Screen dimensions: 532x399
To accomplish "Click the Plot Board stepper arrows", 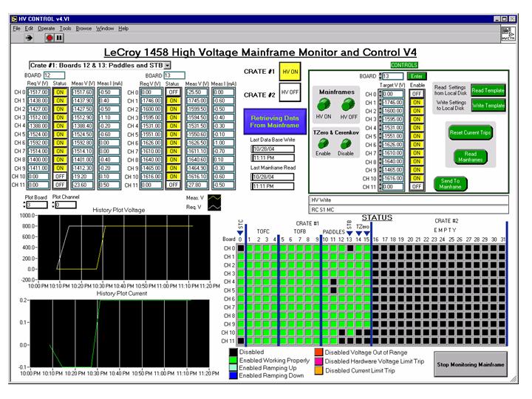I will (24, 205).
